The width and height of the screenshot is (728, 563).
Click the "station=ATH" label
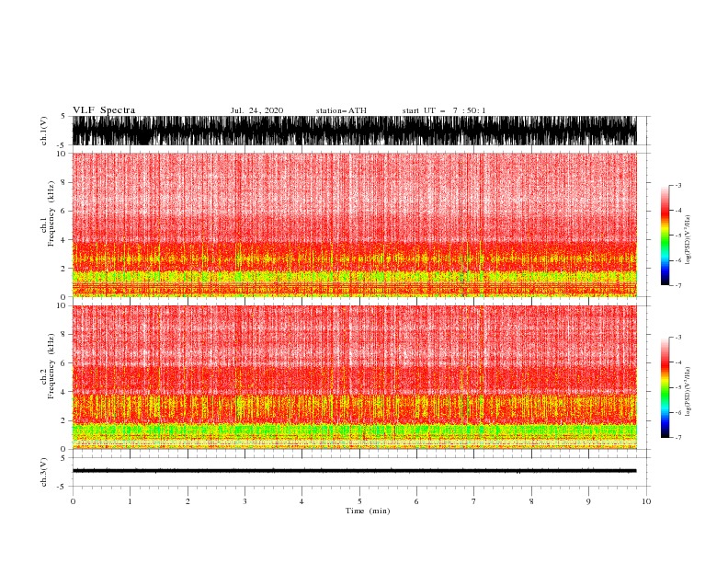341,110
